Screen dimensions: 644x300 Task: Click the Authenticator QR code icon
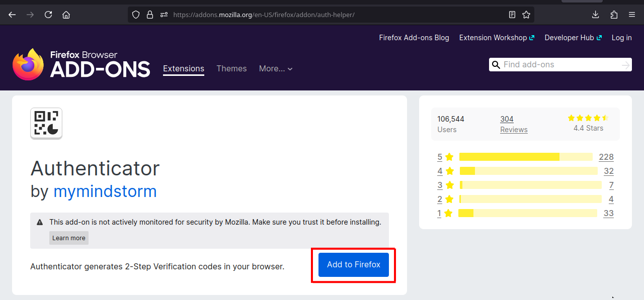(46, 123)
